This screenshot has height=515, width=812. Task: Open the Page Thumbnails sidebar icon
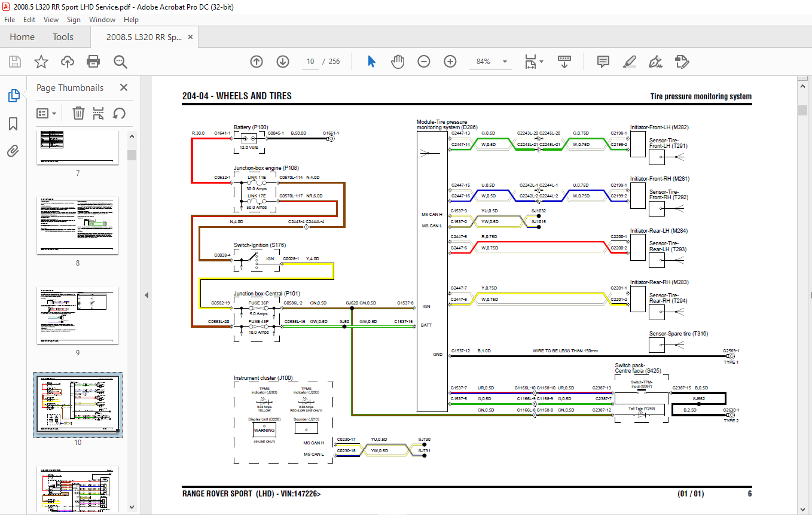pos(13,96)
